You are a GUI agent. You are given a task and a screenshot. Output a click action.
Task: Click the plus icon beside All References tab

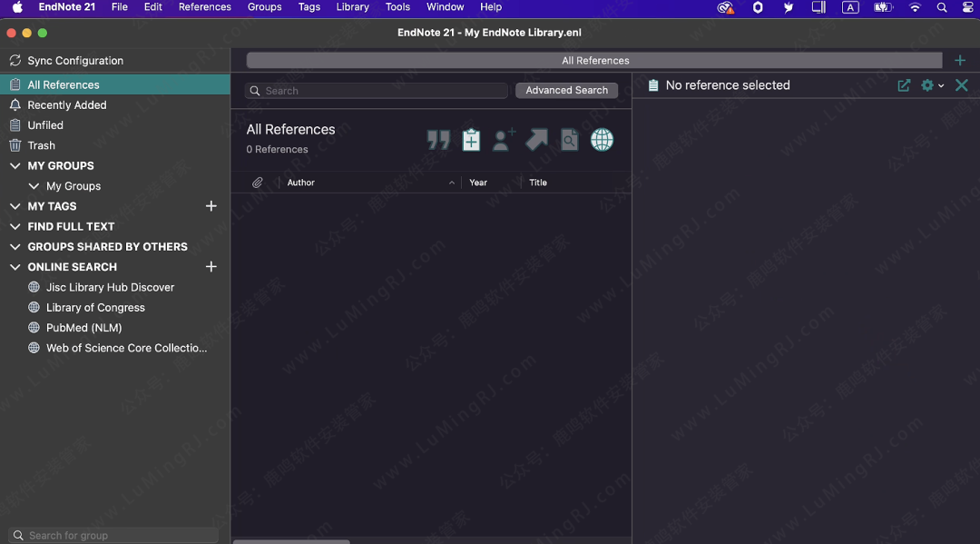(x=960, y=61)
